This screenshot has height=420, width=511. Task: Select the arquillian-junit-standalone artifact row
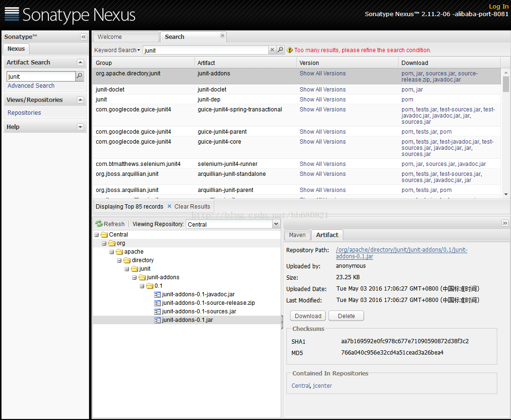coord(297,177)
